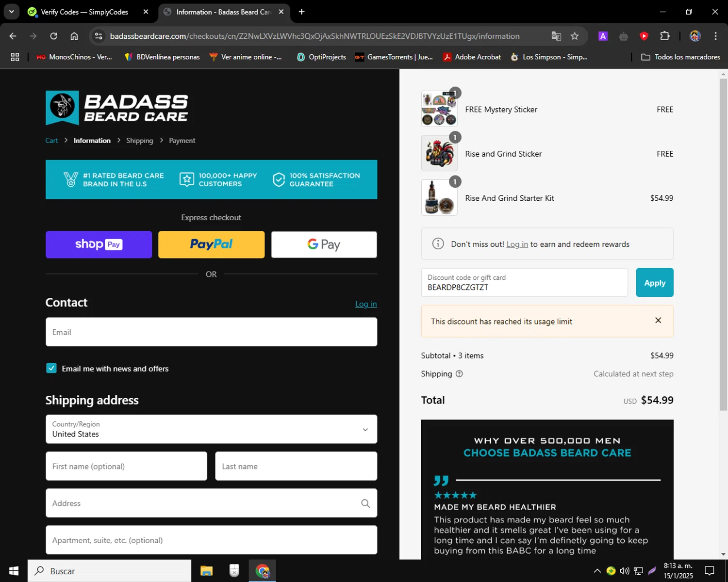This screenshot has height=582, width=728.
Task: Reload the checkout page
Action: [x=54, y=36]
